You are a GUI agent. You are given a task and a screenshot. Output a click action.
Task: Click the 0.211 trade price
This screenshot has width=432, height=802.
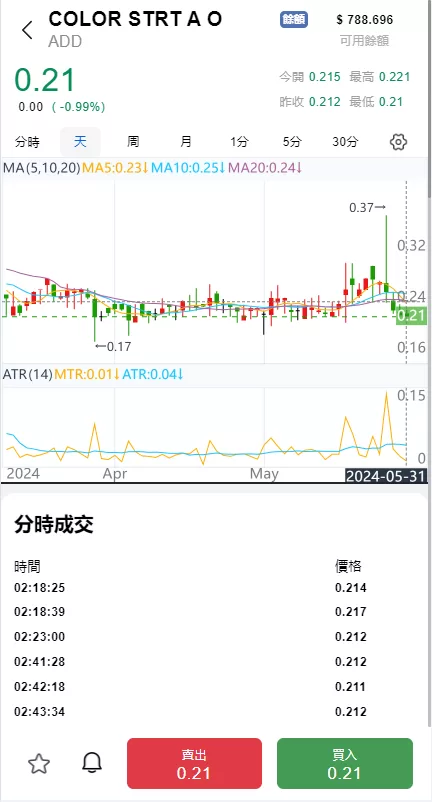pyautogui.click(x=351, y=686)
